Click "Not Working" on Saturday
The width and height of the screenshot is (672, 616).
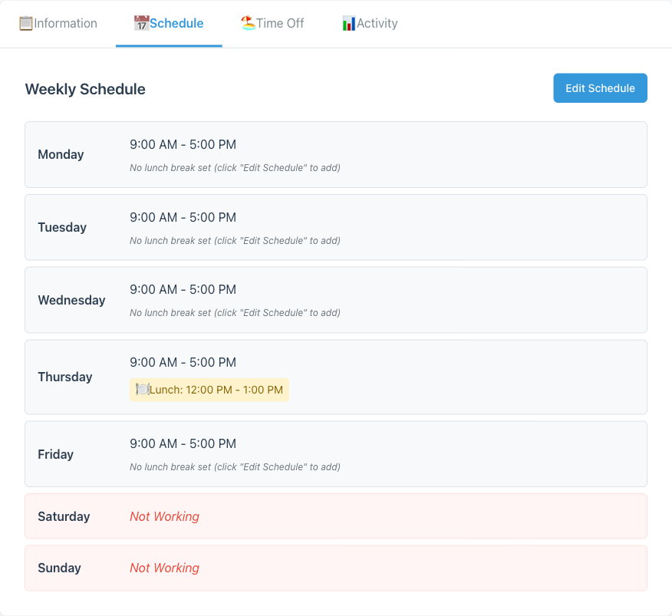[164, 516]
